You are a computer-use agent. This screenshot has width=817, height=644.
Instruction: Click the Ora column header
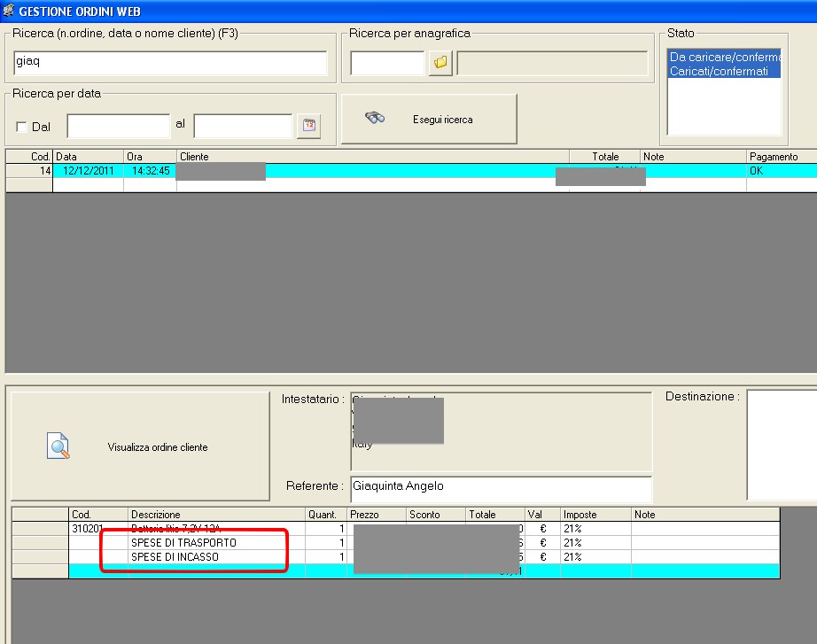coord(150,156)
